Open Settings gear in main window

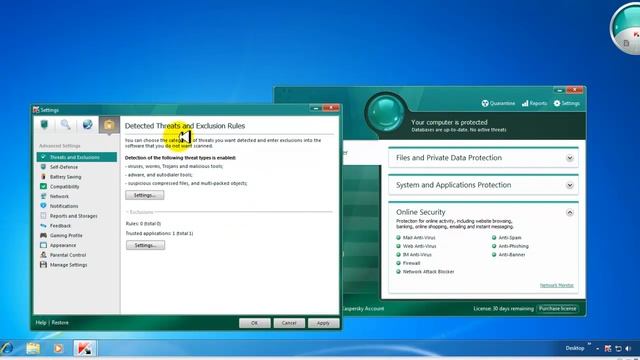(x=567, y=103)
